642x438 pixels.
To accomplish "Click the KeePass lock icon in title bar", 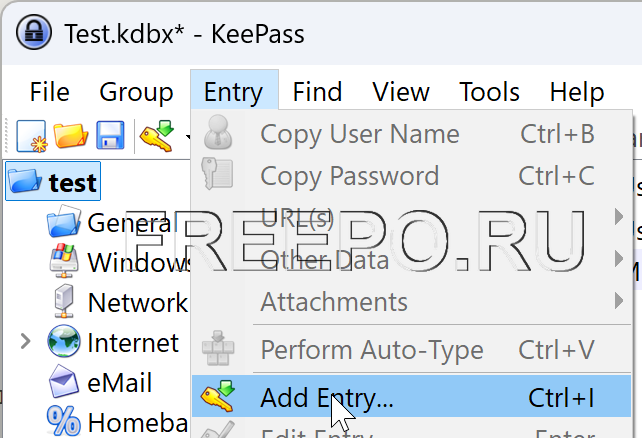I will click(34, 32).
